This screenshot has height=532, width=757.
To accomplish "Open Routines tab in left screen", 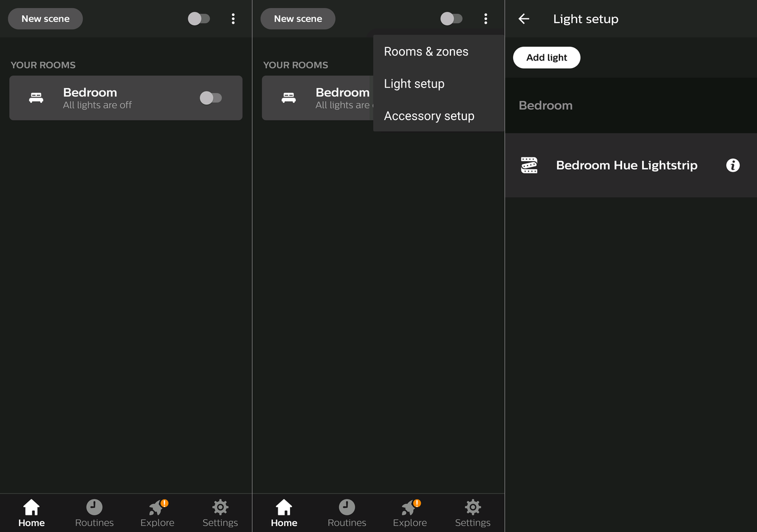I will 94,513.
